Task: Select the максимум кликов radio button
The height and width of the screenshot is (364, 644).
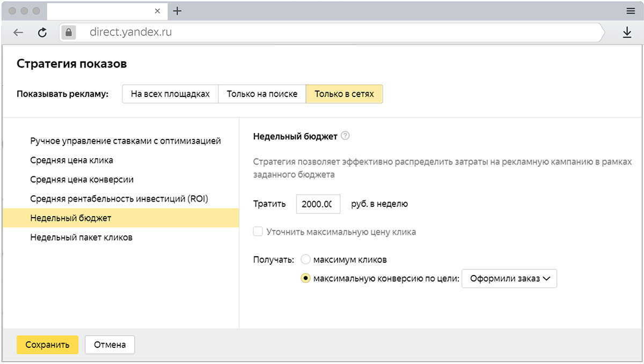Action: (x=305, y=259)
